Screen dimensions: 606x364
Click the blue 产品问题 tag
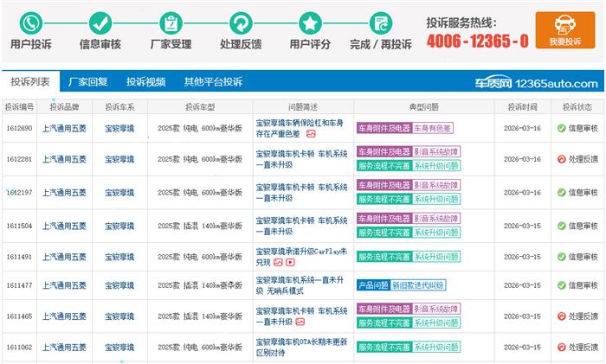click(372, 285)
